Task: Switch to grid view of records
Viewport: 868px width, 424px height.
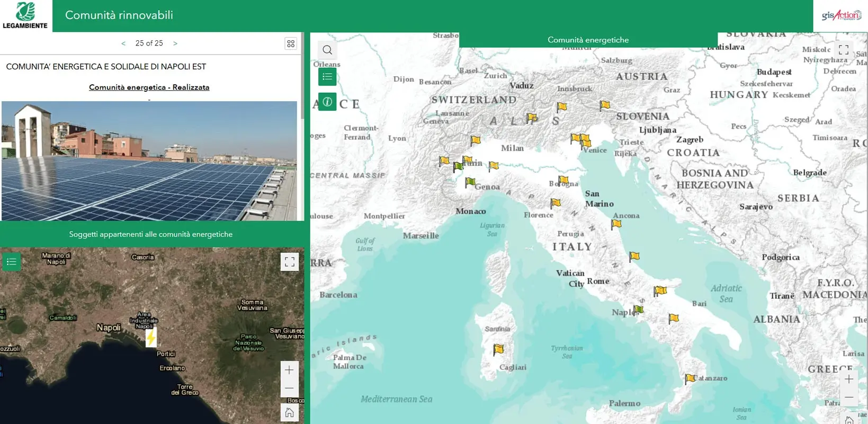Action: click(291, 43)
